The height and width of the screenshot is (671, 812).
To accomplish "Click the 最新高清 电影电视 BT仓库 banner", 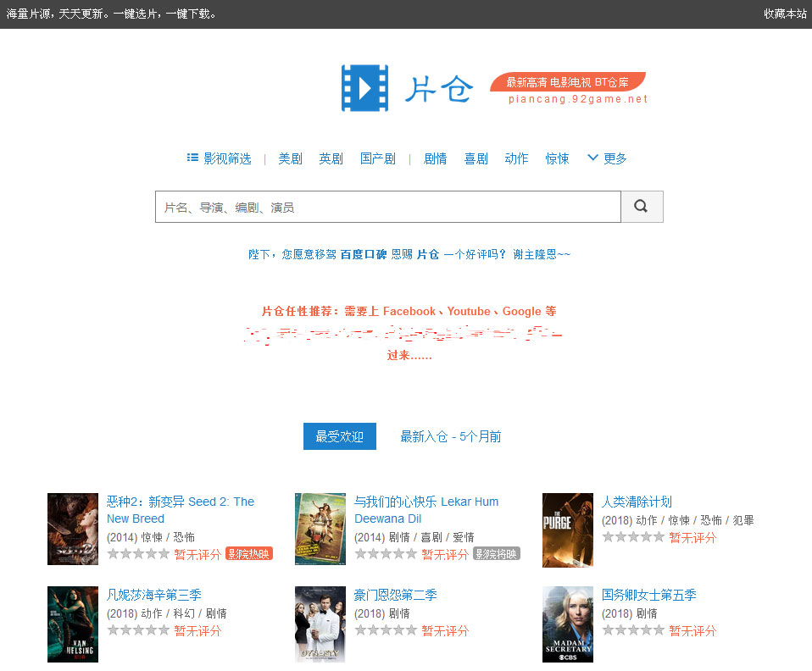I will [x=568, y=82].
